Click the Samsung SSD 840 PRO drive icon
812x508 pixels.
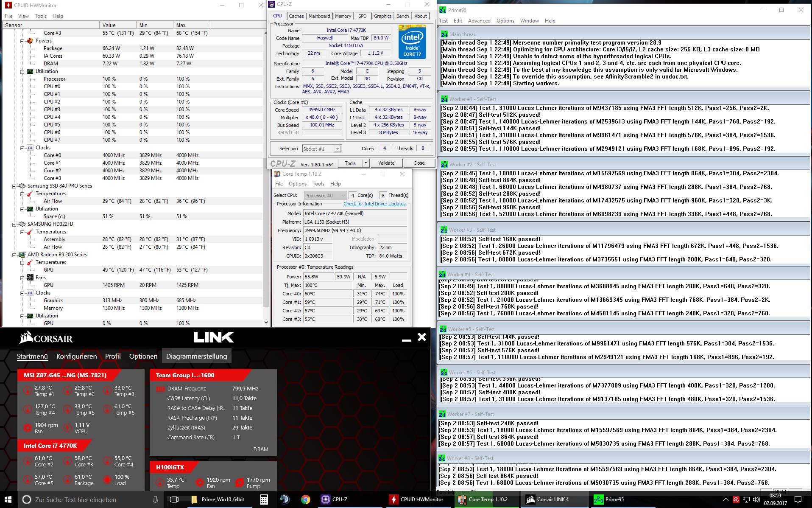coord(22,186)
